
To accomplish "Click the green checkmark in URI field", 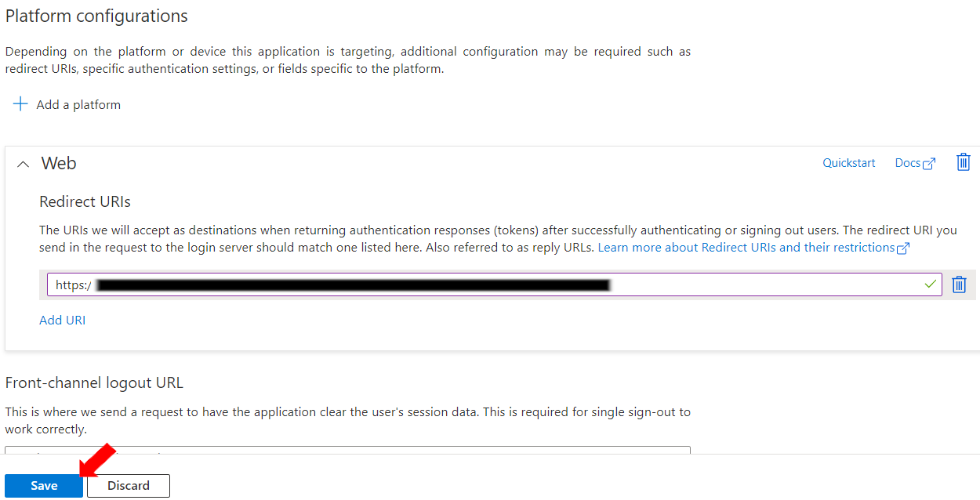I will tap(931, 284).
